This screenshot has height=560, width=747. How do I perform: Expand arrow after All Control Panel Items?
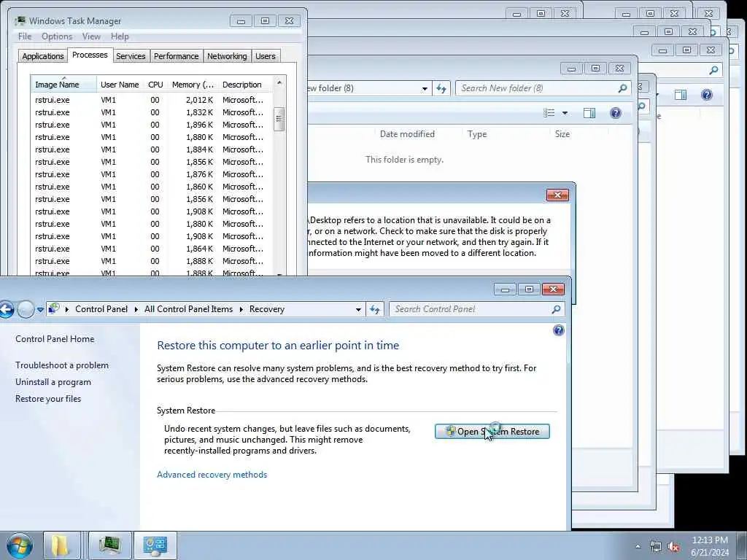click(241, 309)
